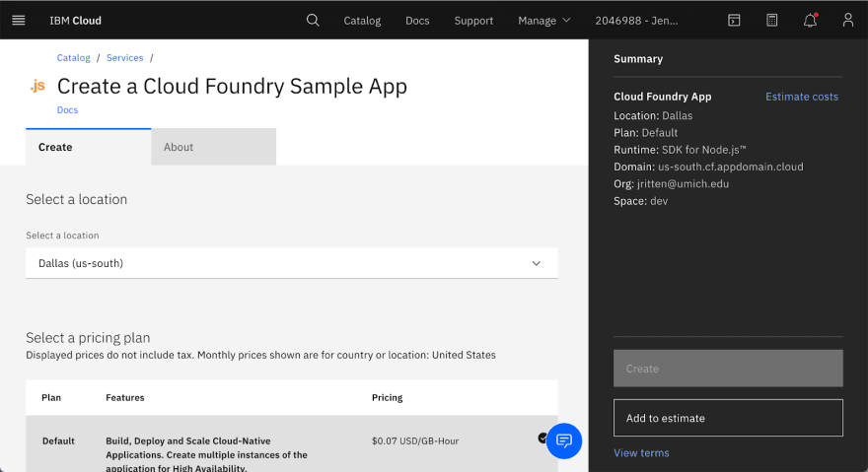The height and width of the screenshot is (472, 868).
Task: Click the grey Create button
Action: click(x=728, y=368)
